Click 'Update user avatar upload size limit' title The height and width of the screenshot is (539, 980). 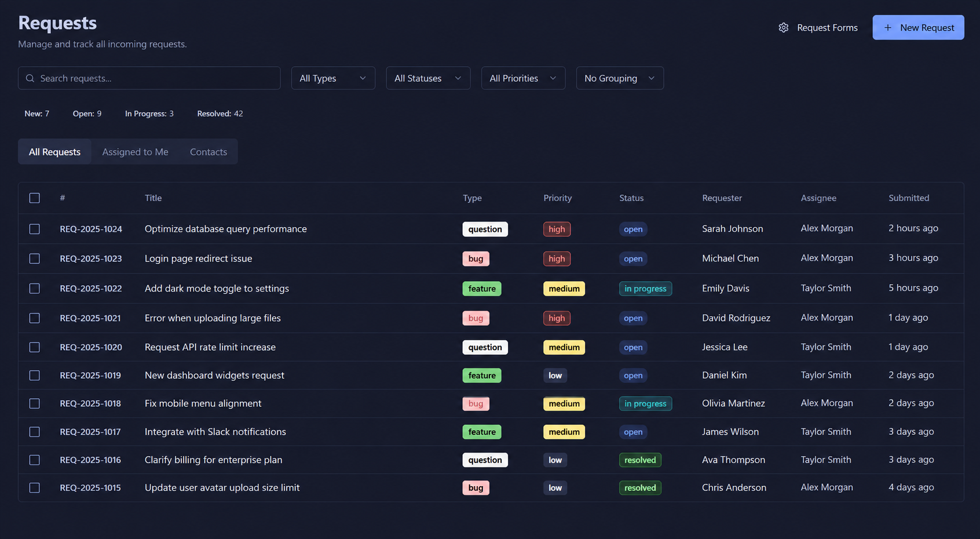[222, 488]
